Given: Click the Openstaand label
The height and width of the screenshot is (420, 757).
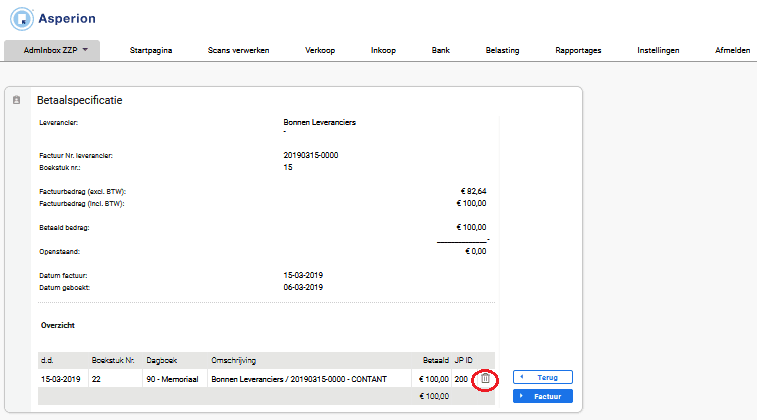Looking at the screenshot, I should tap(59, 252).
